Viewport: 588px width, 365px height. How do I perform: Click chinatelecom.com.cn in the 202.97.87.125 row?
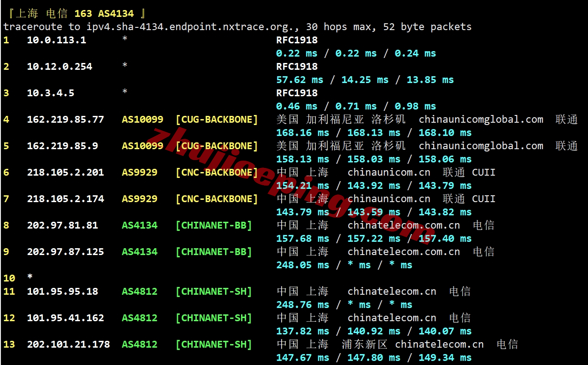(x=404, y=252)
